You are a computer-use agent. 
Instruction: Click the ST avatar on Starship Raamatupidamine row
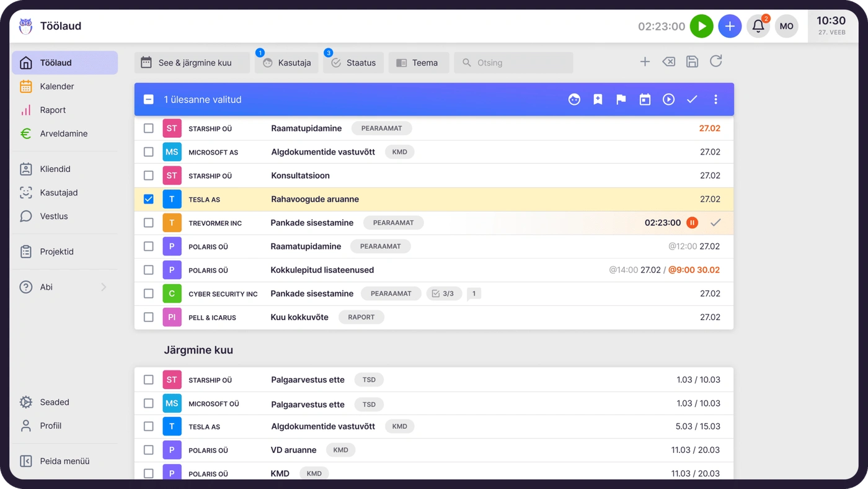click(x=172, y=128)
